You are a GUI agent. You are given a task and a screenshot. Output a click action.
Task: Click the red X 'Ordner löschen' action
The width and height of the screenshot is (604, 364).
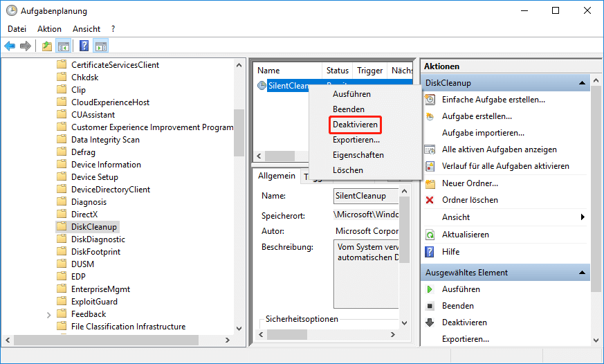point(469,200)
